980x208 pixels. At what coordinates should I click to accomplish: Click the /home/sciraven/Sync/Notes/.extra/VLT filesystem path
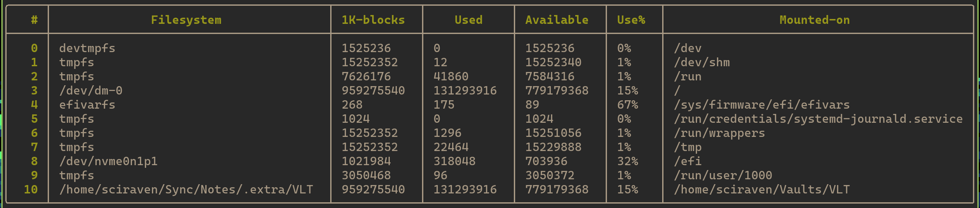(x=186, y=189)
